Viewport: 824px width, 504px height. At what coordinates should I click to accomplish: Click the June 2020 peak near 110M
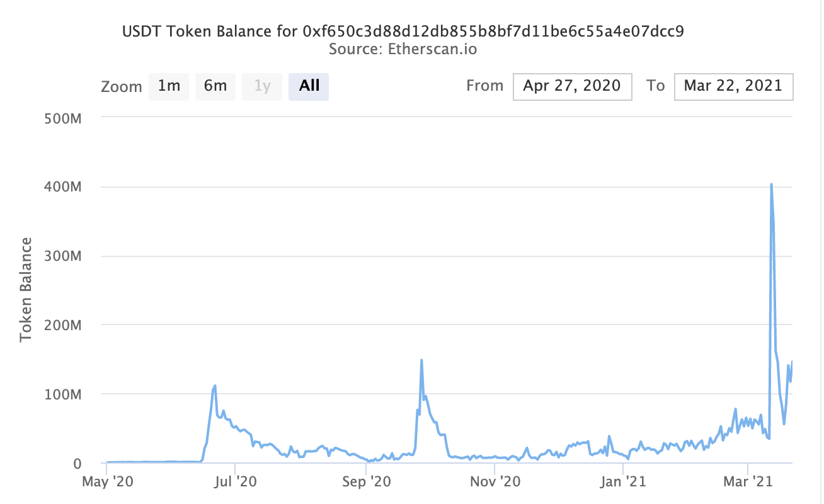click(215, 386)
